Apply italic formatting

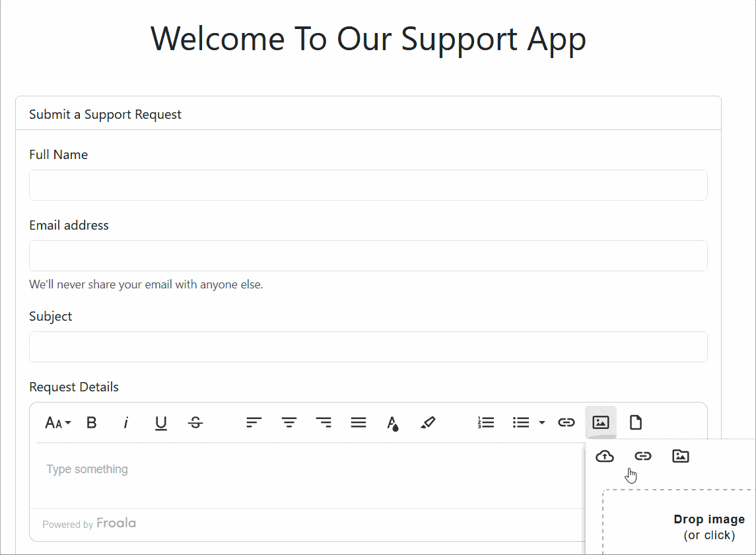pyautogui.click(x=125, y=422)
